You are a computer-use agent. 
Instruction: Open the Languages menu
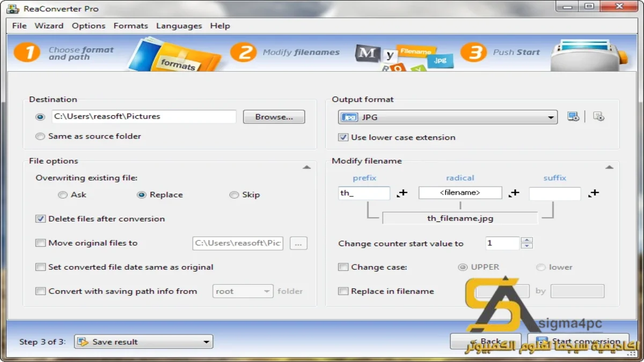pos(179,26)
